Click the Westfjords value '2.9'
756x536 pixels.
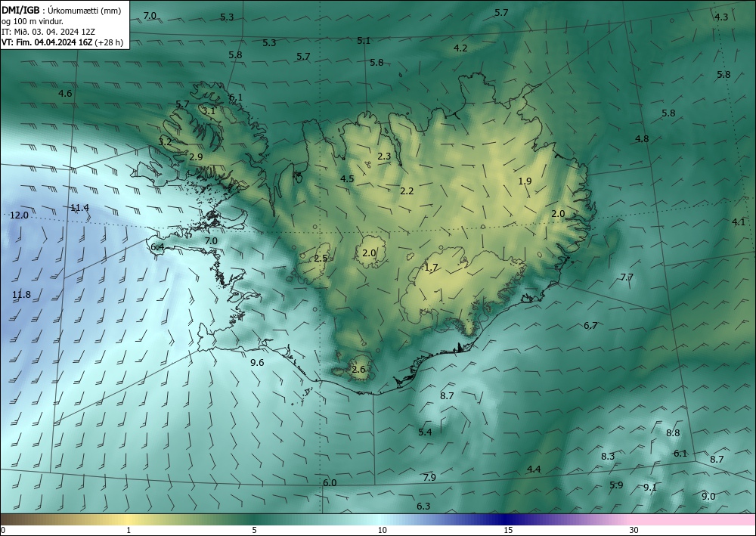click(x=197, y=156)
